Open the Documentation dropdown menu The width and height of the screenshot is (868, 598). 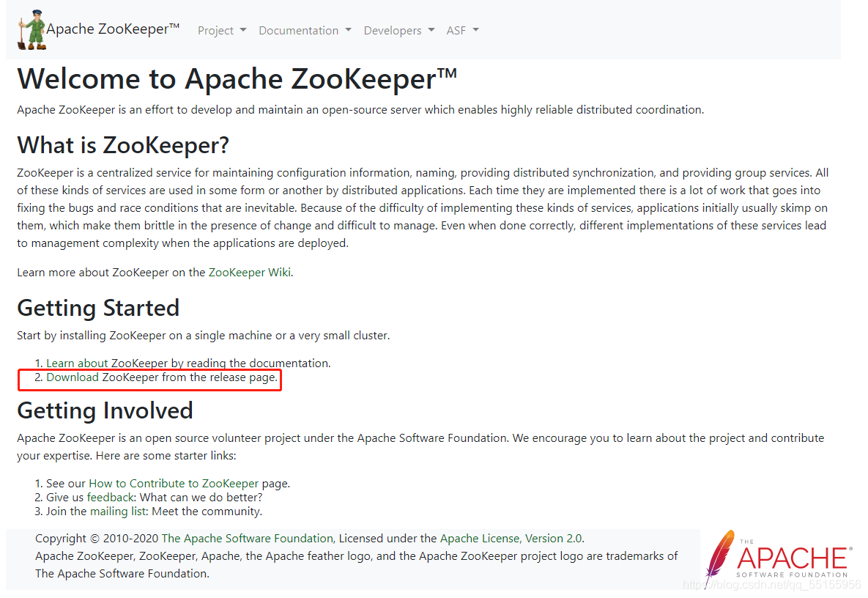(x=305, y=30)
